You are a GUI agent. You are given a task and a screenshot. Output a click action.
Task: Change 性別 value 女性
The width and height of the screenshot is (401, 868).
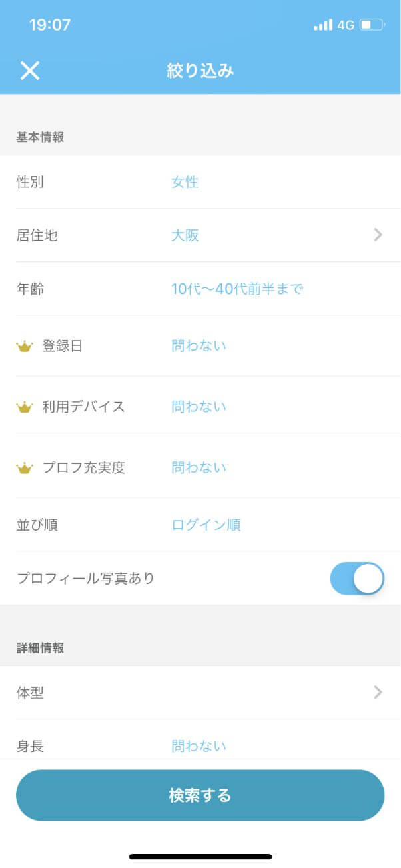pyautogui.click(x=185, y=182)
